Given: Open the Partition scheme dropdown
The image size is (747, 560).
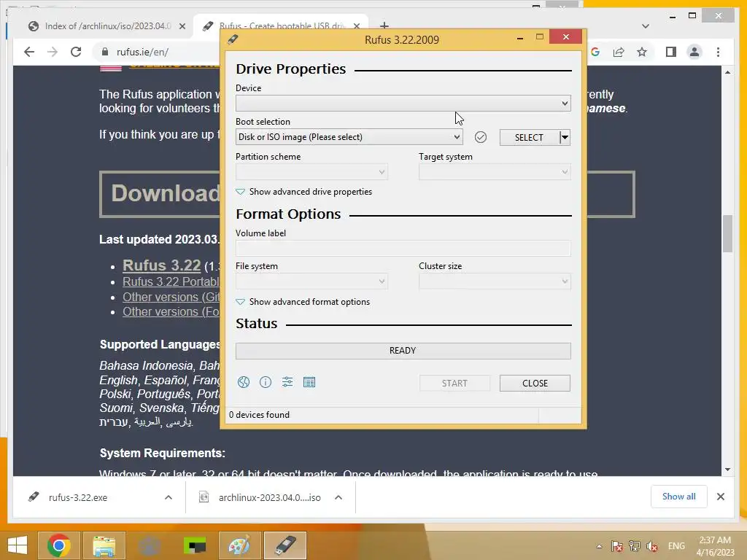Looking at the screenshot, I should 311,172.
